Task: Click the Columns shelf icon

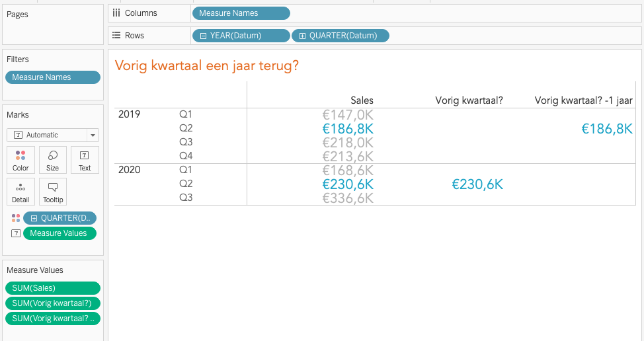Action: (116, 13)
